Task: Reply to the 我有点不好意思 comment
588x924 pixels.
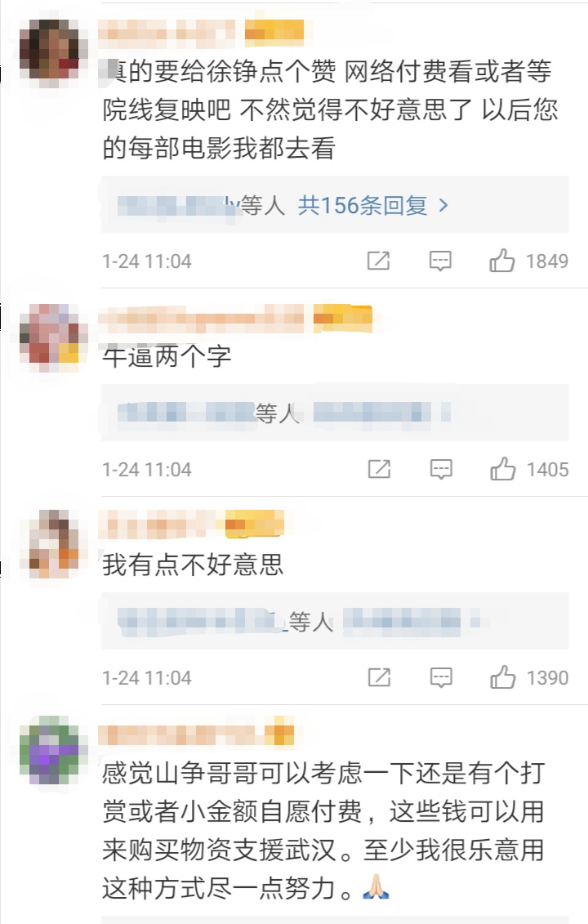Action: pyautogui.click(x=441, y=677)
